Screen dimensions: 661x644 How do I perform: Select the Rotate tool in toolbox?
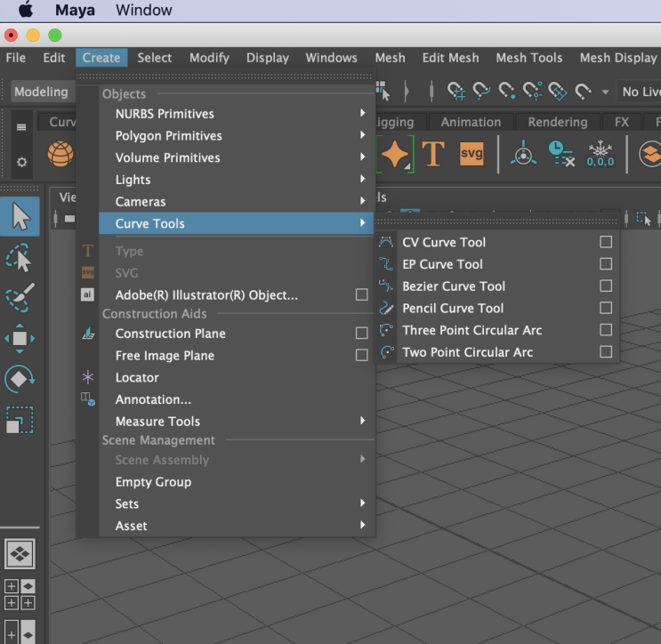click(x=20, y=380)
